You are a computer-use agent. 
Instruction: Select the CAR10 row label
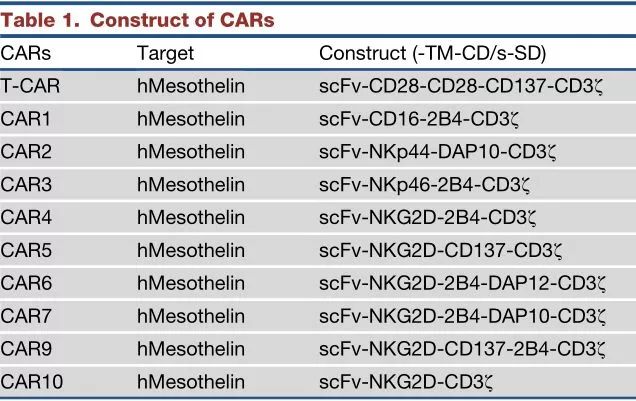click(x=31, y=381)
